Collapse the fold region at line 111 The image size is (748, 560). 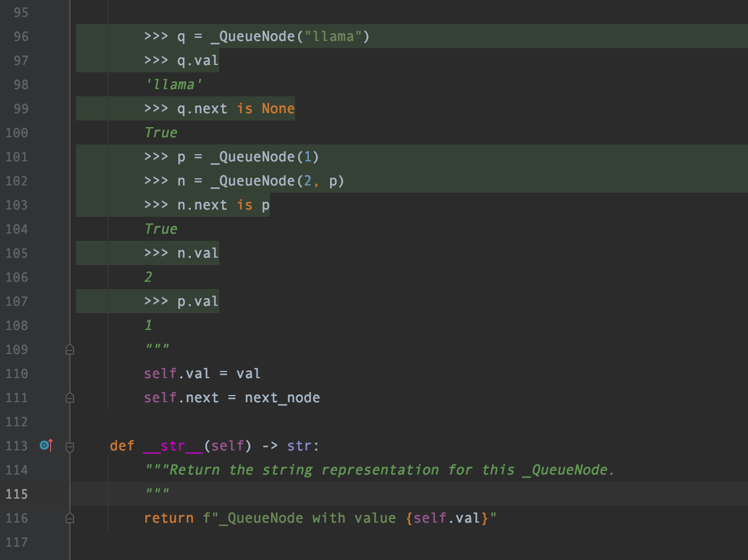tap(69, 397)
